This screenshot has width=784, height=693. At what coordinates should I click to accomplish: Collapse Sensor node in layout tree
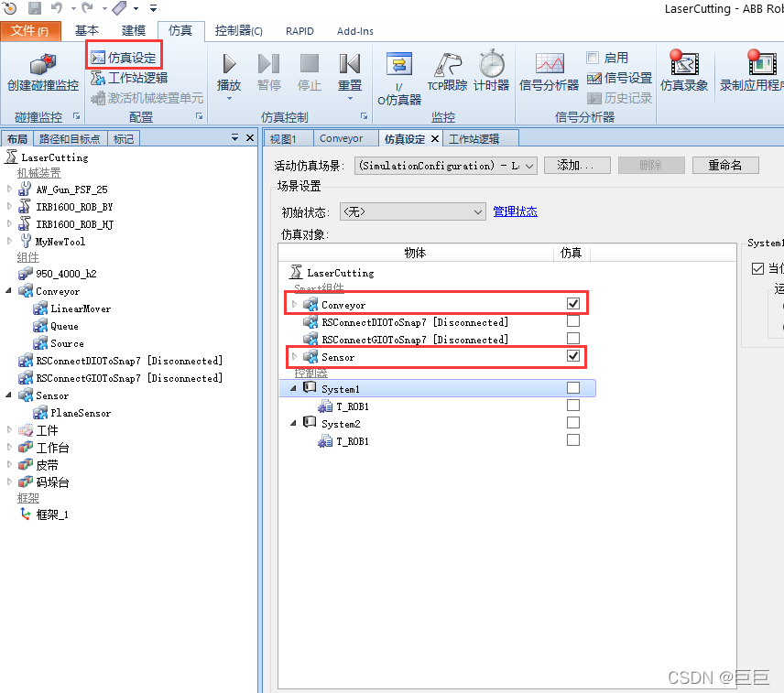8,395
